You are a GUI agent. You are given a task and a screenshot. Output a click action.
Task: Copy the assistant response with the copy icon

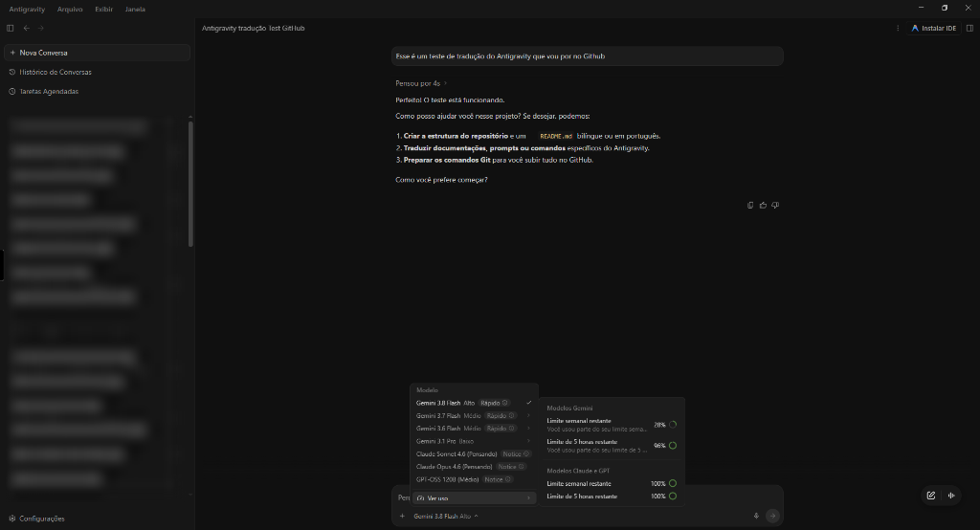click(x=750, y=205)
